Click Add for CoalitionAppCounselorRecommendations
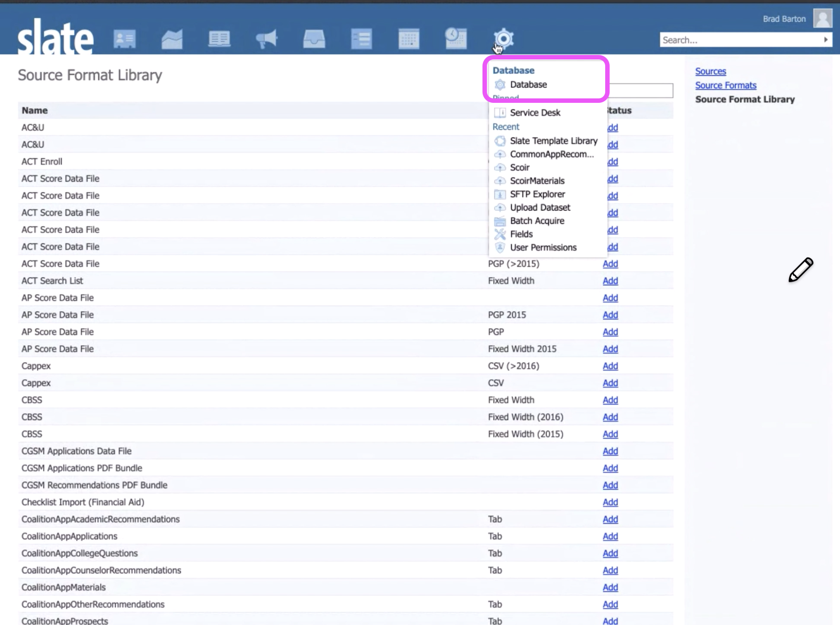Screen dimensions: 840x625 coord(610,570)
